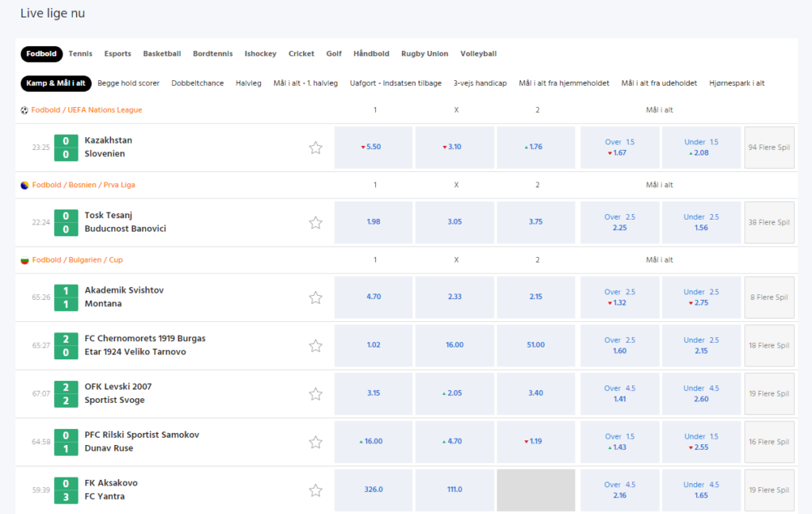Viewport: 812px width, 514px height.
Task: Bet on Dunav Ruse win at 1.19
Action: 536,442
